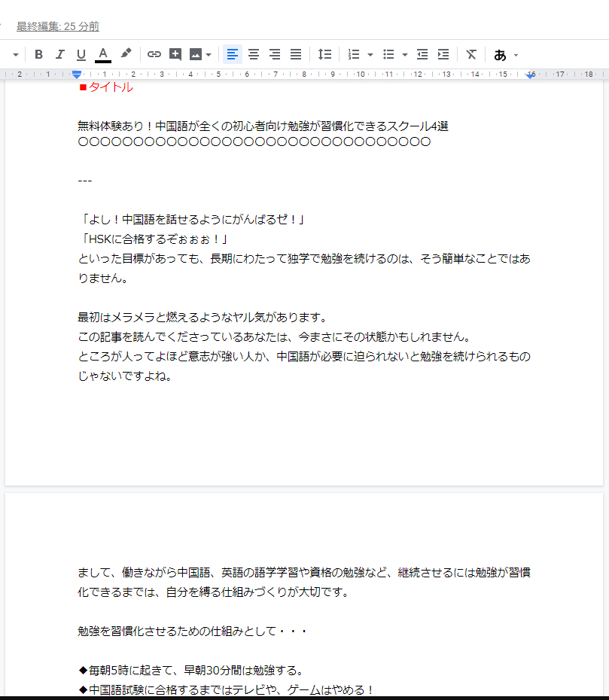Open line spacing options

click(324, 54)
